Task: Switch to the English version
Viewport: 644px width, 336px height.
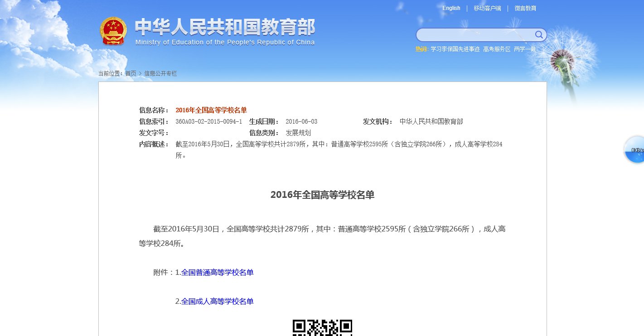Action: click(451, 8)
